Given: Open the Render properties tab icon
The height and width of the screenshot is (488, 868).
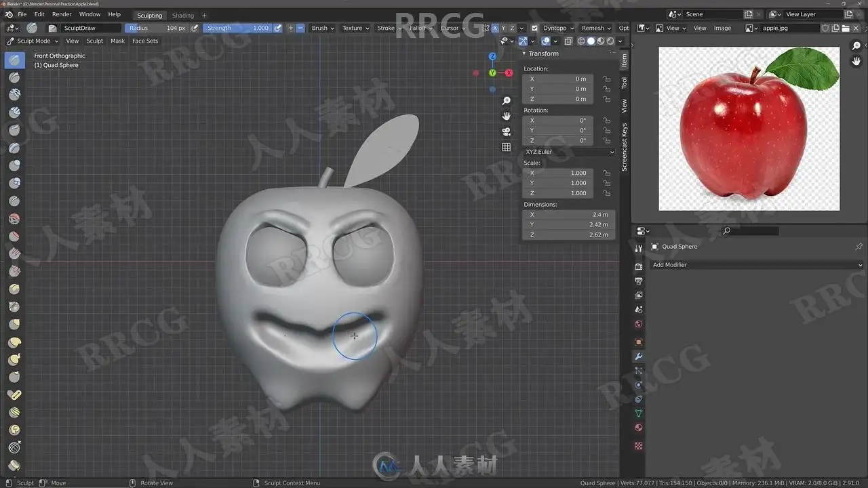Looking at the screenshot, I should pyautogui.click(x=638, y=266).
